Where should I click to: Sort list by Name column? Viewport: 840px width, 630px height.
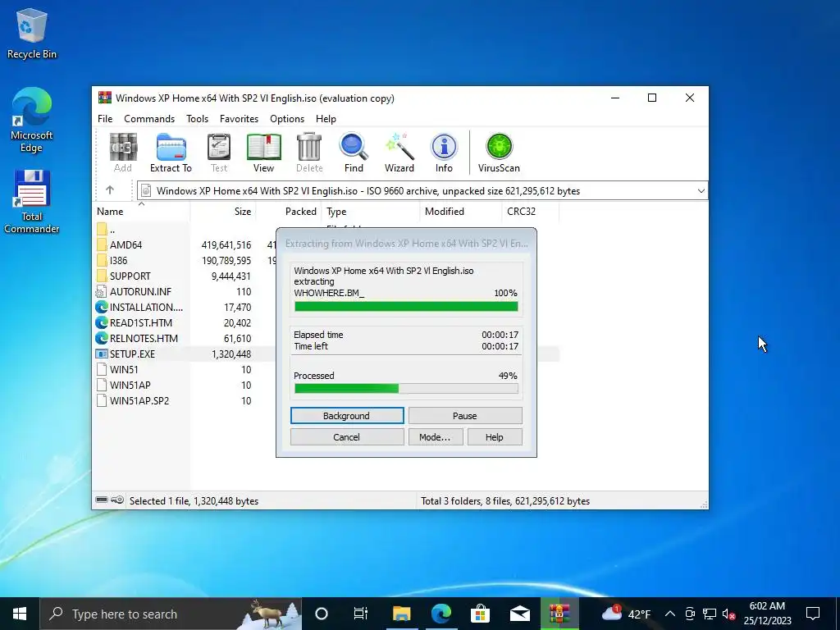tap(142, 212)
